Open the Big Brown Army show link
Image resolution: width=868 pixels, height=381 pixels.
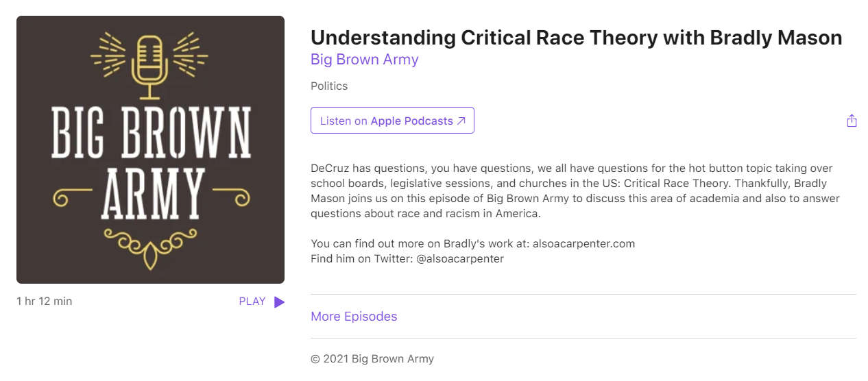coord(364,60)
